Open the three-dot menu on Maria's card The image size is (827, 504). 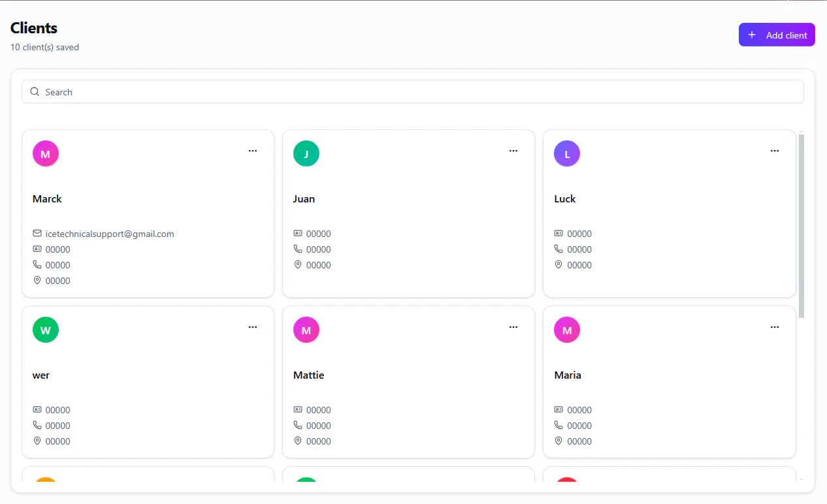775,327
